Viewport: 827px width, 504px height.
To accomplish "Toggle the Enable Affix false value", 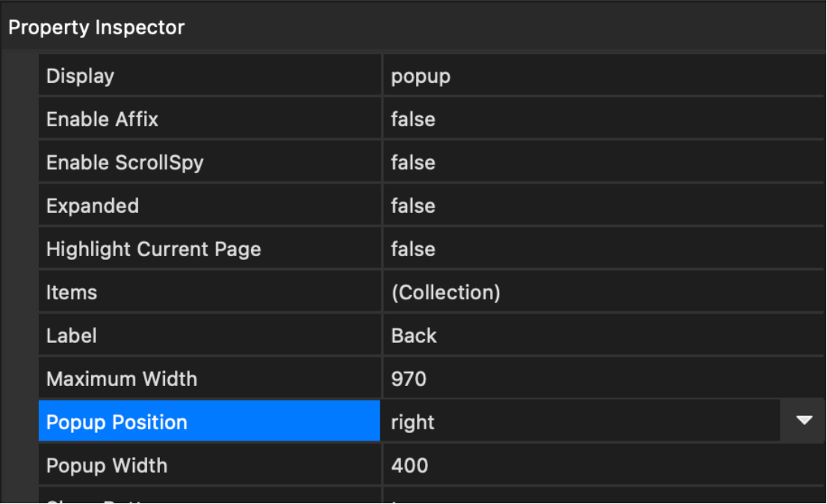I will click(413, 119).
